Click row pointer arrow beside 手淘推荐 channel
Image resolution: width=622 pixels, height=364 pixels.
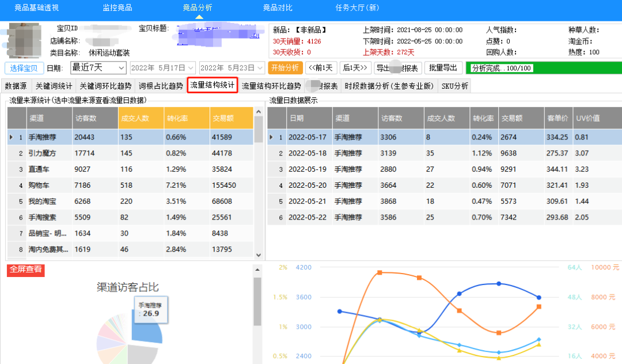pos(12,137)
